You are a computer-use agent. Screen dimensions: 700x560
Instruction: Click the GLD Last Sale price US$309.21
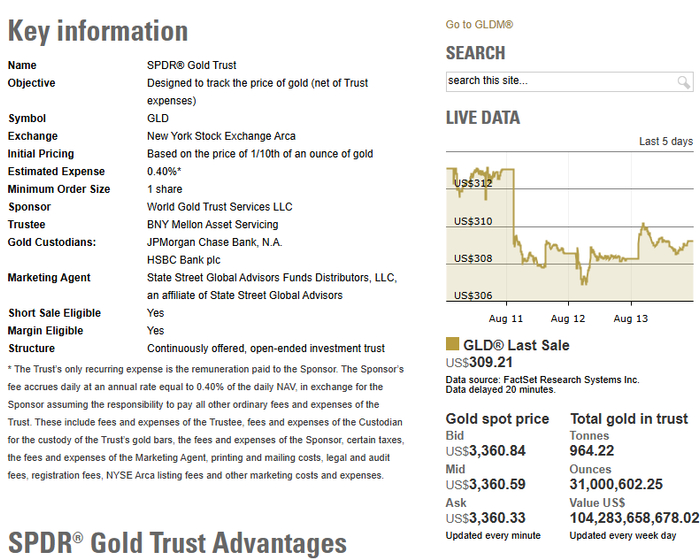coord(479,362)
